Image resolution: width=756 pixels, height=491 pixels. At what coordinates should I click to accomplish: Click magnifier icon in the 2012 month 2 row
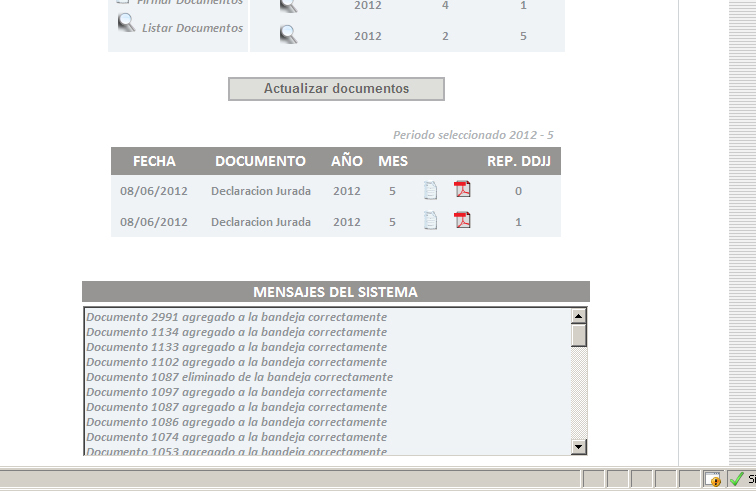pyautogui.click(x=288, y=35)
